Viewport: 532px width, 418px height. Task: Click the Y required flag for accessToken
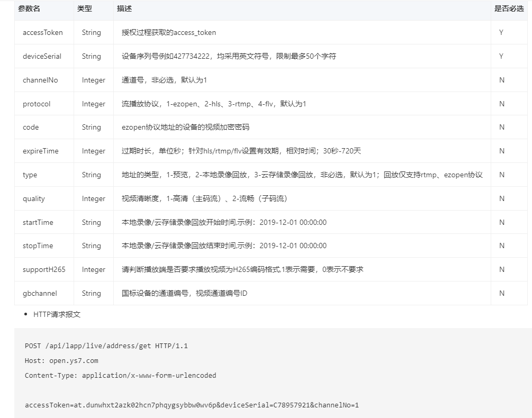tap(501, 33)
